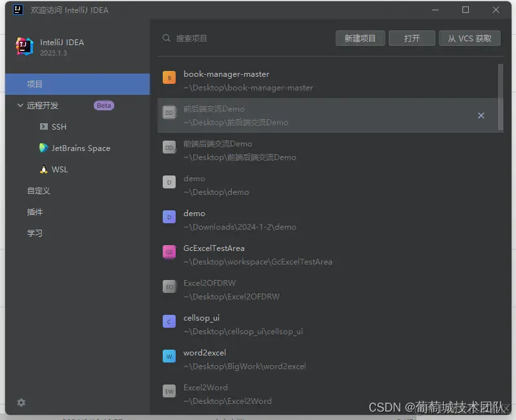Viewport: 516px width, 420px height.
Task: Click the blue word2excel project icon
Action: [x=169, y=357]
